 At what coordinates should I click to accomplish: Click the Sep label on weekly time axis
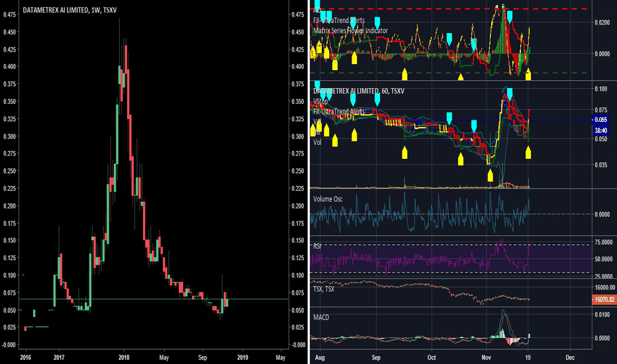(x=203, y=357)
